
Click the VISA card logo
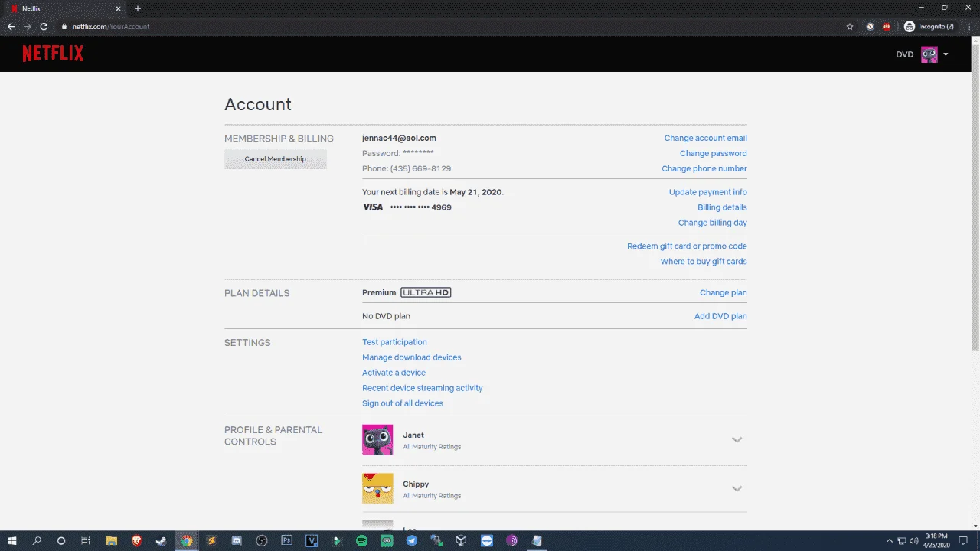(373, 207)
